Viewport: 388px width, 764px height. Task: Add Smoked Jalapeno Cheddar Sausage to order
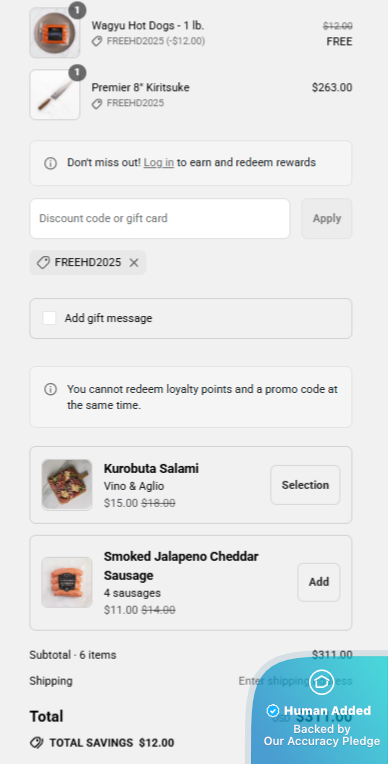[x=319, y=582]
